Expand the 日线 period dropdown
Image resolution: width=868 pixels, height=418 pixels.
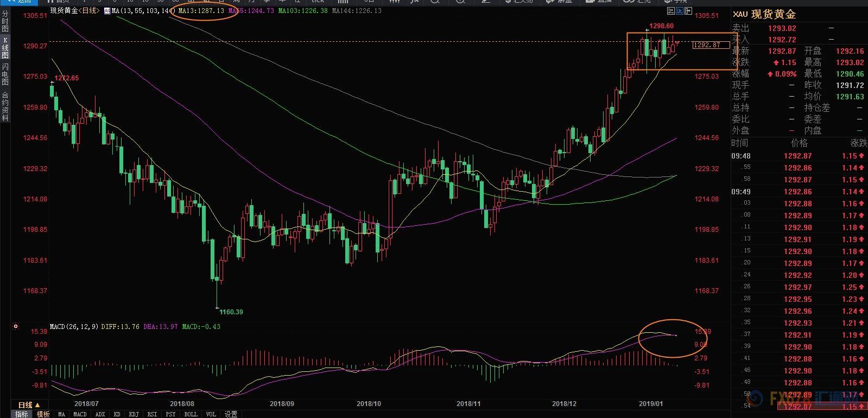[x=29, y=405]
